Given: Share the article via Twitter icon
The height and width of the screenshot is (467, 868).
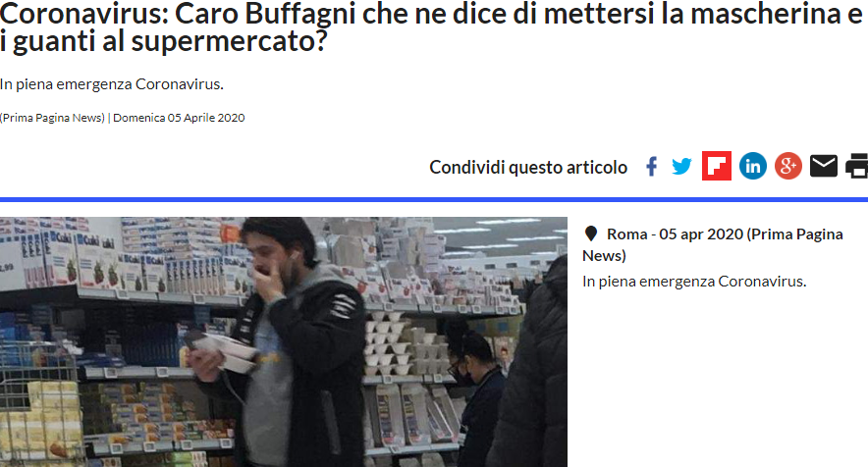Looking at the screenshot, I should (681, 166).
